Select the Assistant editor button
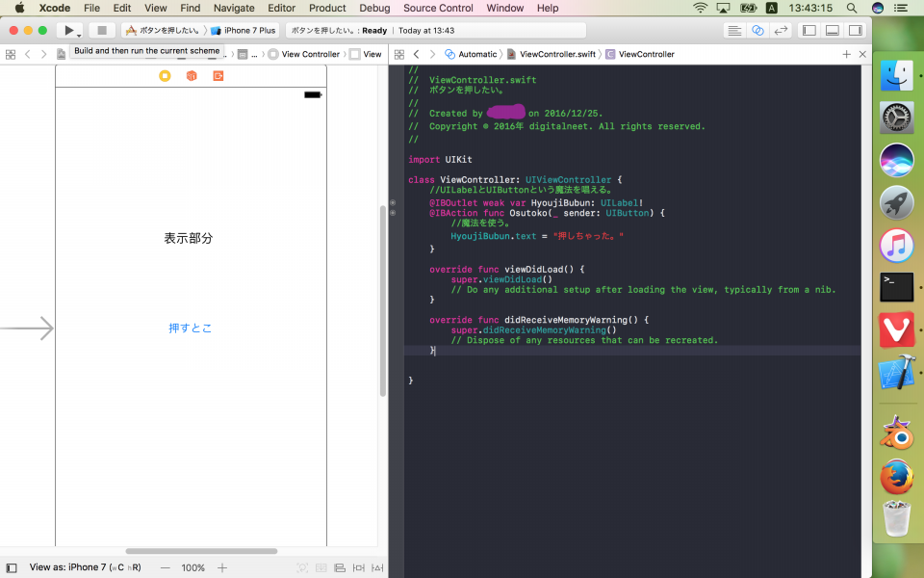 point(757,31)
